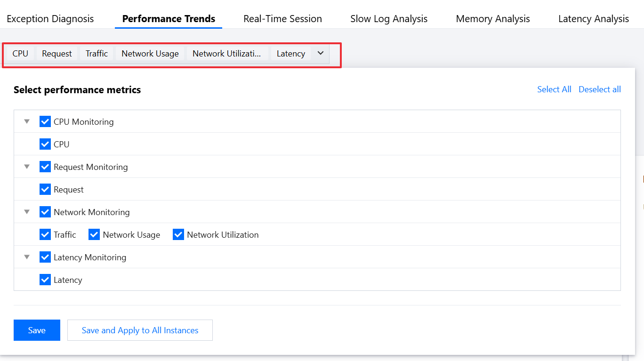Open the metrics selector dropdown chevron
Viewport: 644px width, 361px height.
(321, 53)
